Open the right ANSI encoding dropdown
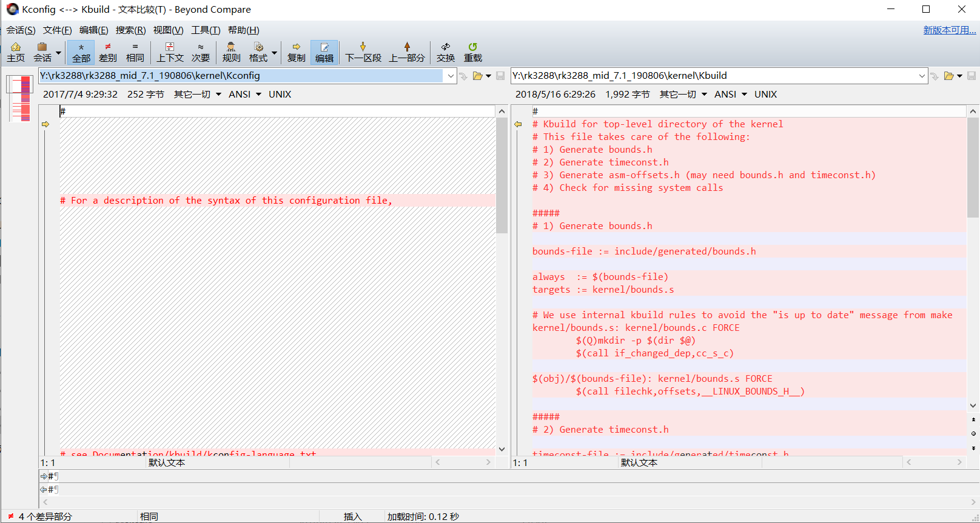The image size is (980, 523). click(x=731, y=95)
